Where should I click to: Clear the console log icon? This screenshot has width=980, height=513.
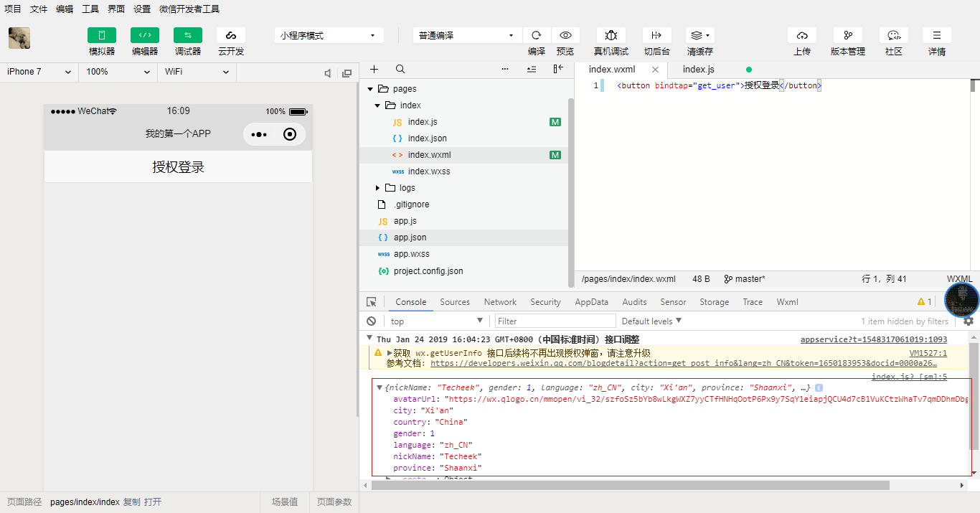click(x=372, y=321)
